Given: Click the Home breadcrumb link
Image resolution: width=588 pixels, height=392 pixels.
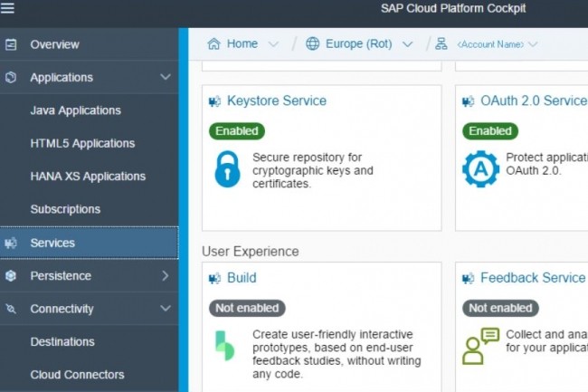Looking at the screenshot, I should (x=242, y=43).
